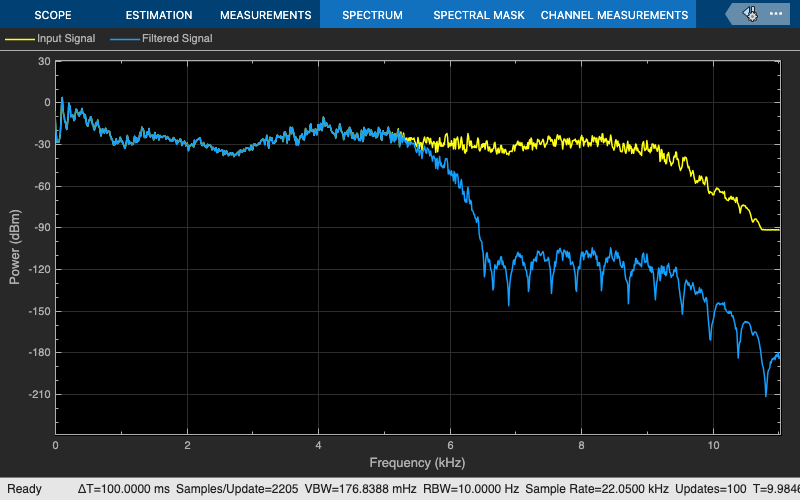Click the 30 tick label on power axis
The width and height of the screenshot is (800, 500).
click(x=44, y=61)
